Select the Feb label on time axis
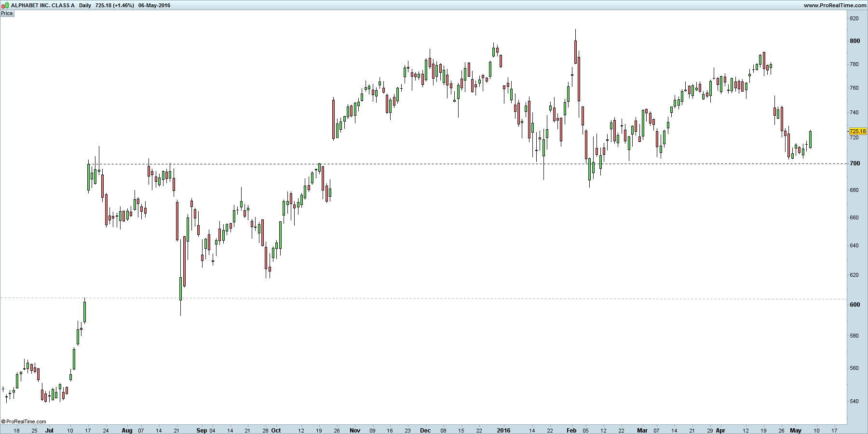The width and height of the screenshot is (868, 434). point(571,430)
